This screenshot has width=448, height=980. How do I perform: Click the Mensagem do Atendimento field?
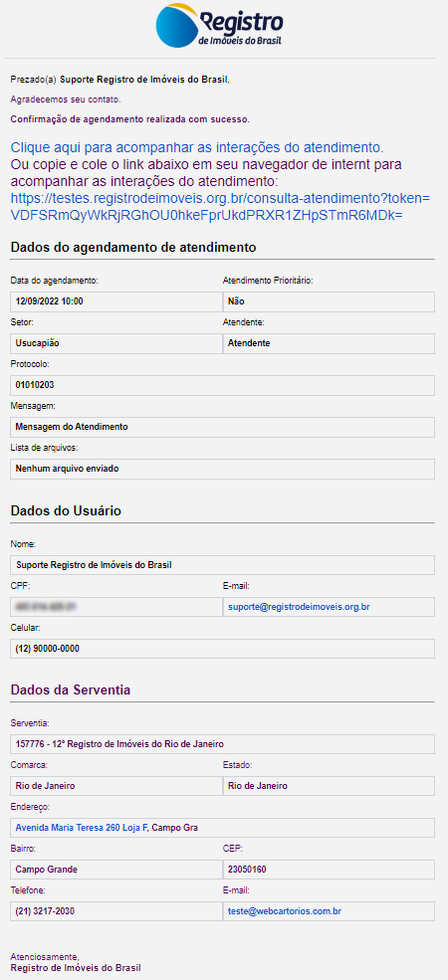pos(223,427)
